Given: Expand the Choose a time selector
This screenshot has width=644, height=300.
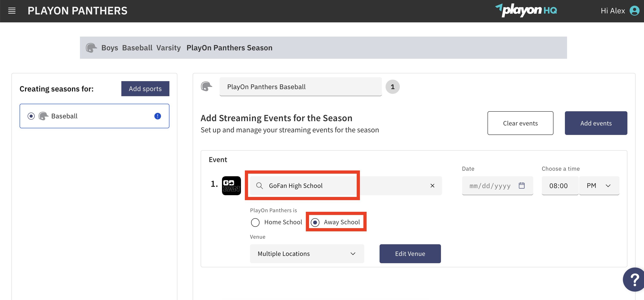Looking at the screenshot, I should (x=560, y=186).
